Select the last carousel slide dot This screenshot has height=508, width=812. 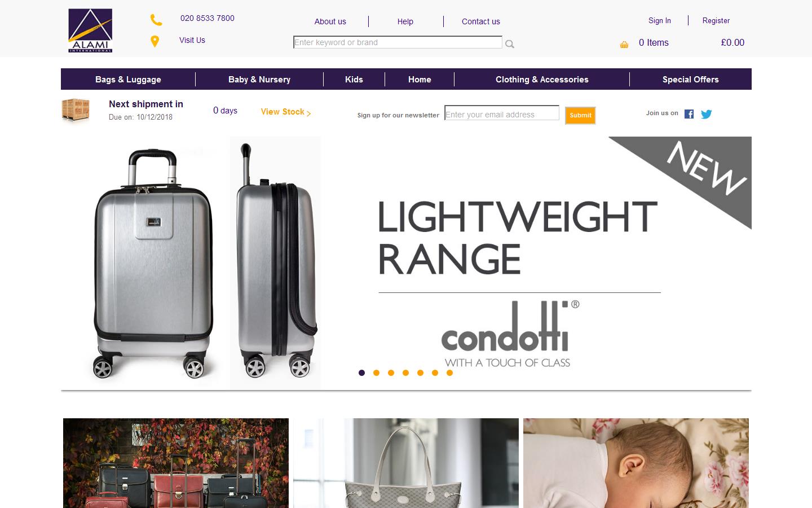[x=450, y=373]
